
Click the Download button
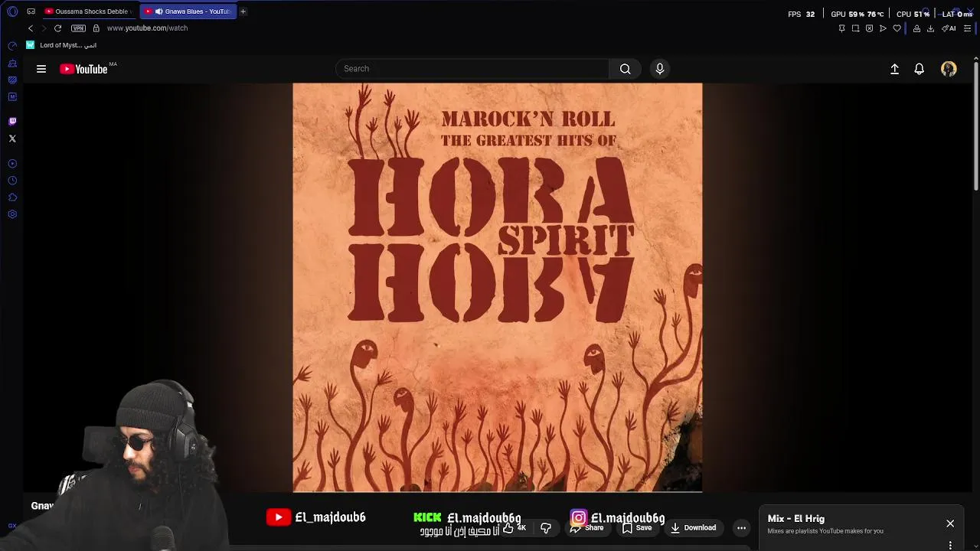point(693,528)
